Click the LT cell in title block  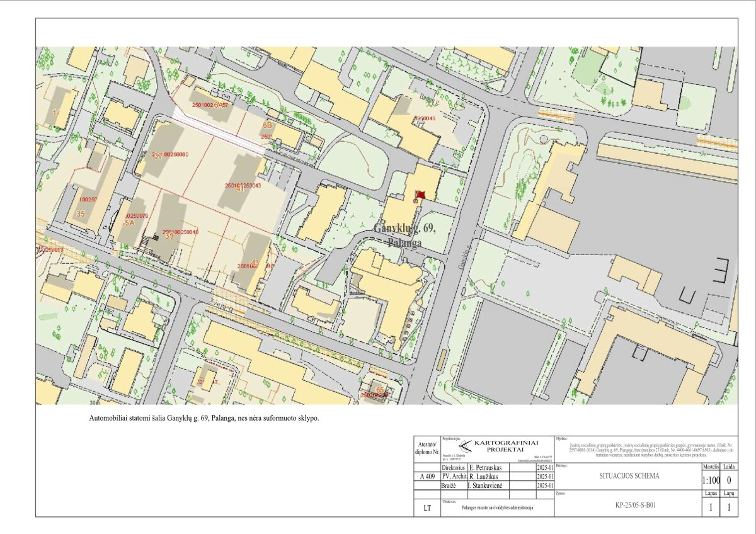427,507
